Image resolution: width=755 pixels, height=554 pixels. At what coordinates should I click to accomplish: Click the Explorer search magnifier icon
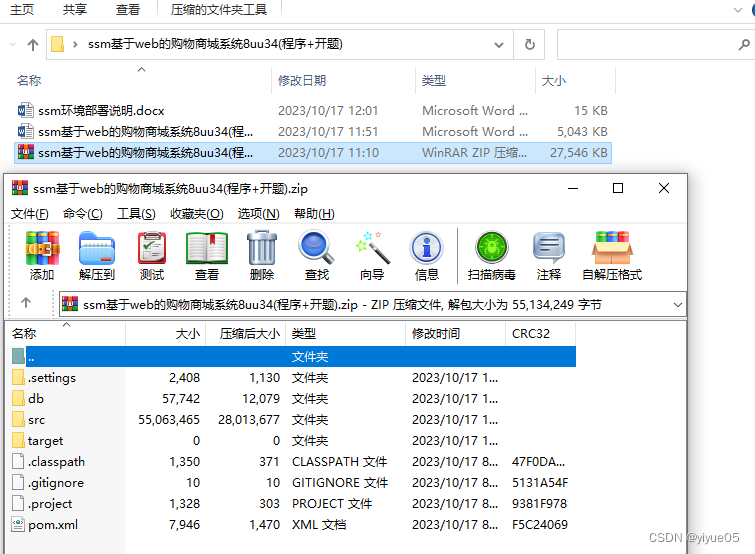(743, 45)
